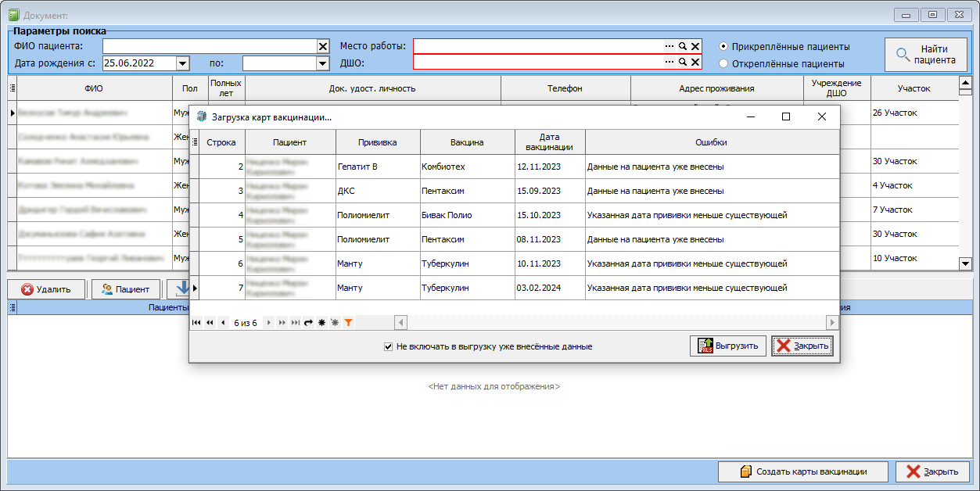Screen dimensions: 980x491
Task: Click the curved arrow goto-bookmark icon
Action: [308, 322]
